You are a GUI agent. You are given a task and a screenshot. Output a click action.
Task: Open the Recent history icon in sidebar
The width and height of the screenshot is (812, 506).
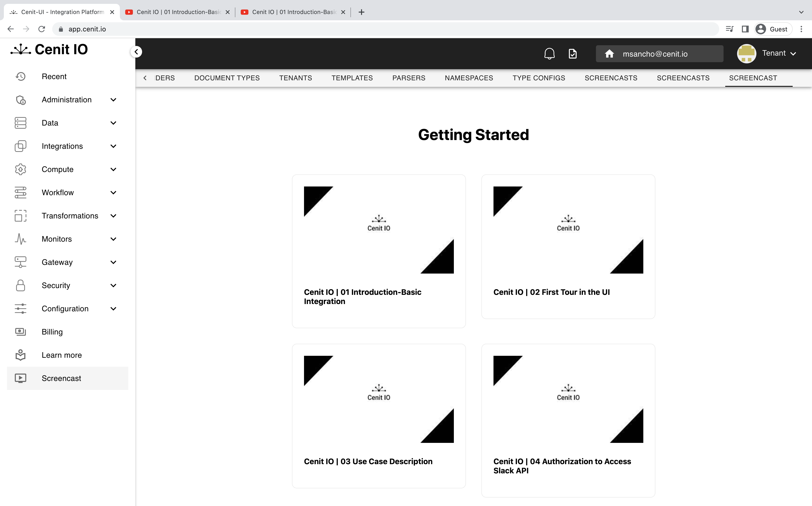[x=20, y=76]
